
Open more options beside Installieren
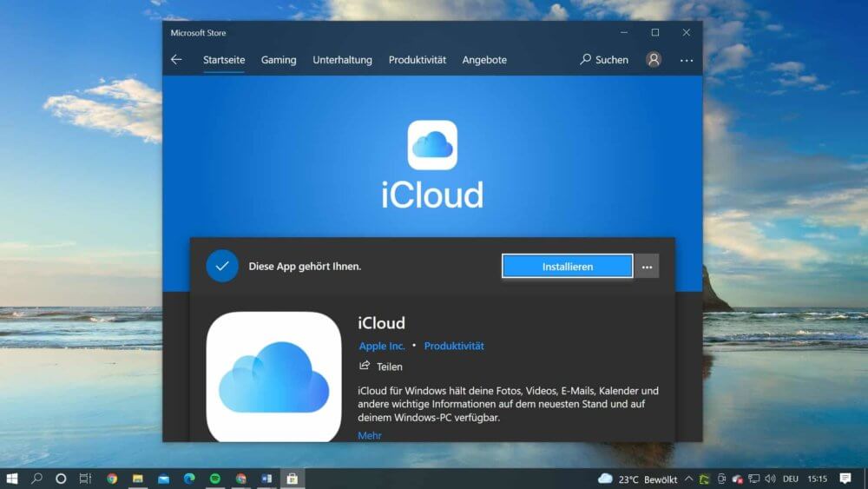tap(647, 267)
